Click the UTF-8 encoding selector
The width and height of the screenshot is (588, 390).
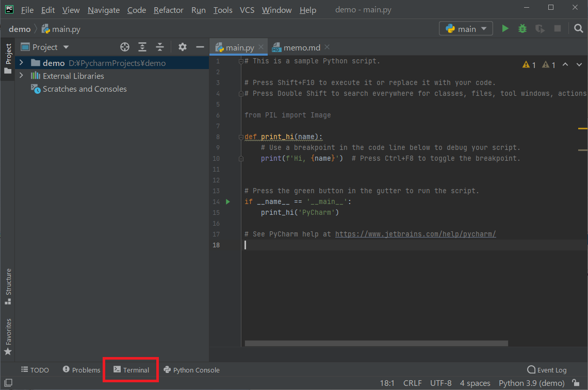click(440, 383)
